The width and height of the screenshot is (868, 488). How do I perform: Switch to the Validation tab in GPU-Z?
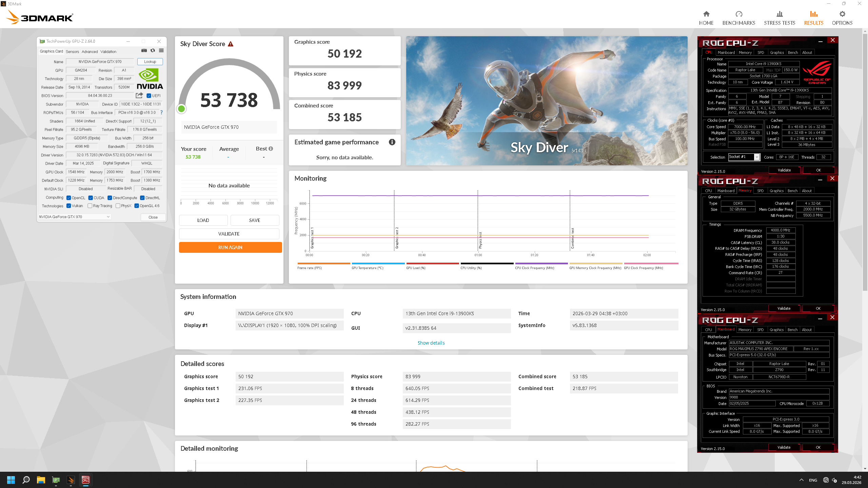(x=108, y=52)
